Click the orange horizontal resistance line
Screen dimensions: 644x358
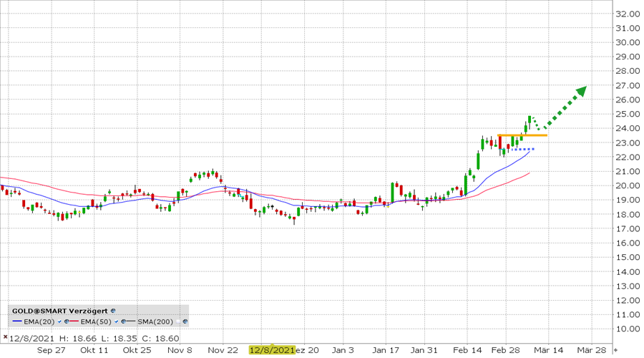pyautogui.click(x=522, y=135)
